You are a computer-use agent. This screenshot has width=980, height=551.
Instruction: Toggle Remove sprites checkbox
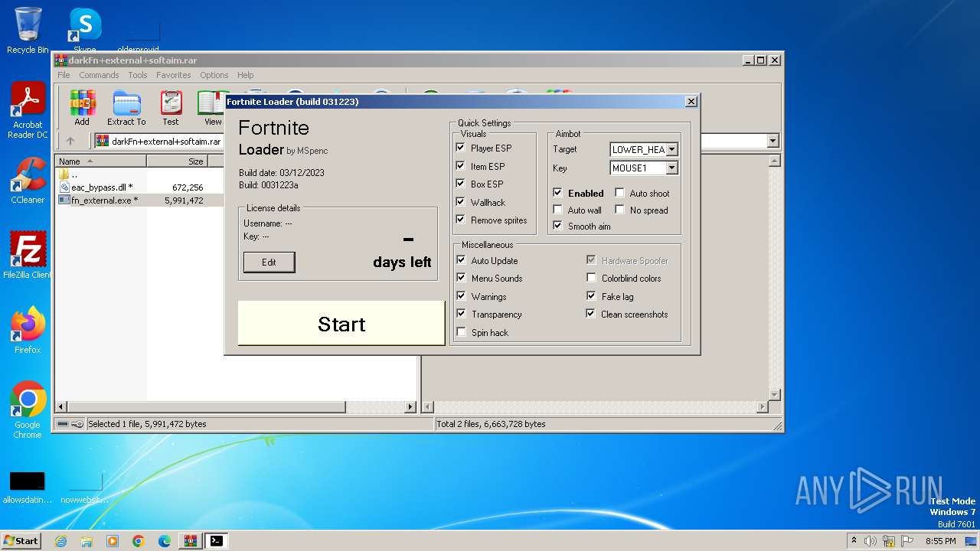461,220
